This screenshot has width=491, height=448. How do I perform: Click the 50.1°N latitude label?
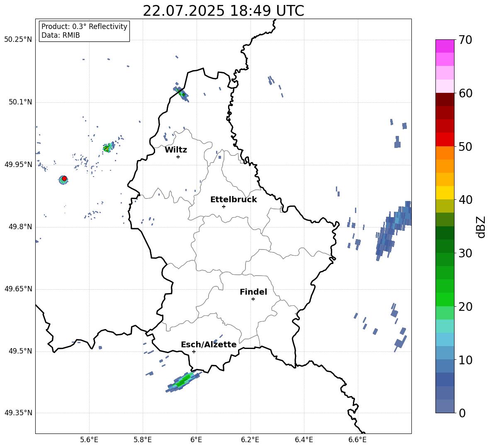click(x=20, y=102)
